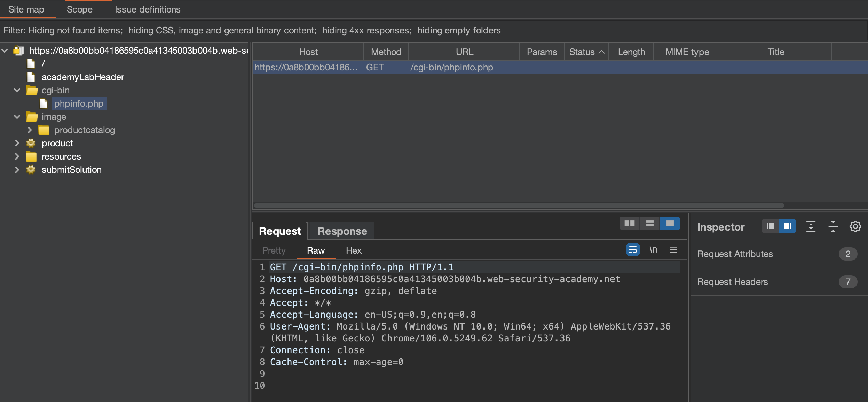Expand all Inspector sections icon
Viewport: 868px width, 402px height.
point(811,226)
